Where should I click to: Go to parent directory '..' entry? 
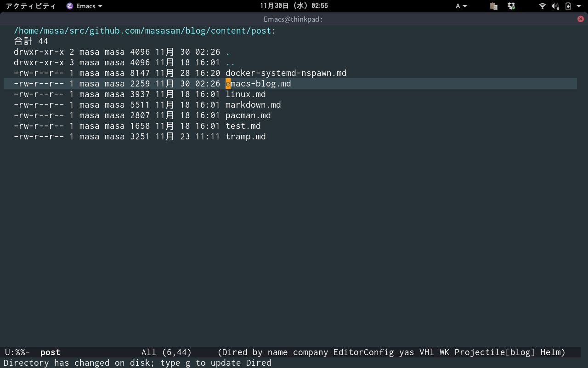(230, 63)
